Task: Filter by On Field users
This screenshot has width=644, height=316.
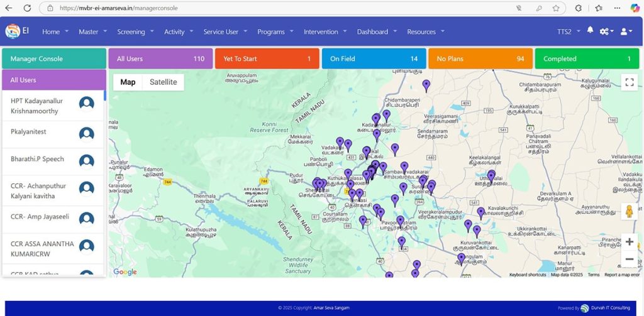Action: [374, 59]
